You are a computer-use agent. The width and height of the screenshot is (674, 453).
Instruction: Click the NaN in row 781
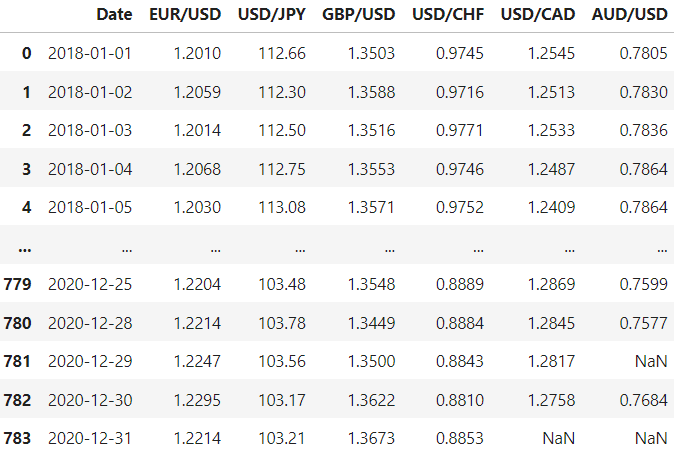pyautogui.click(x=651, y=361)
